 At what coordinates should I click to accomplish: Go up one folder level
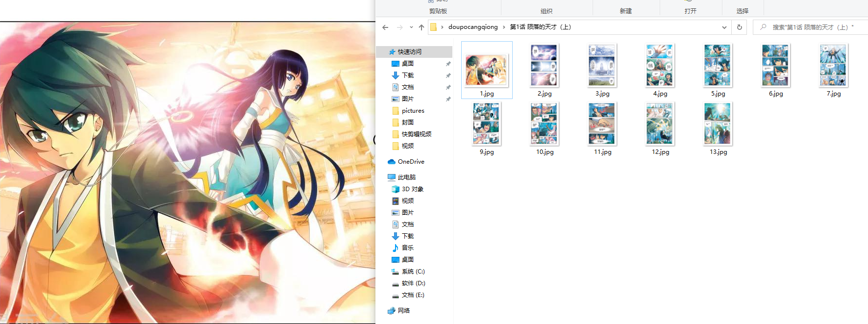[422, 27]
